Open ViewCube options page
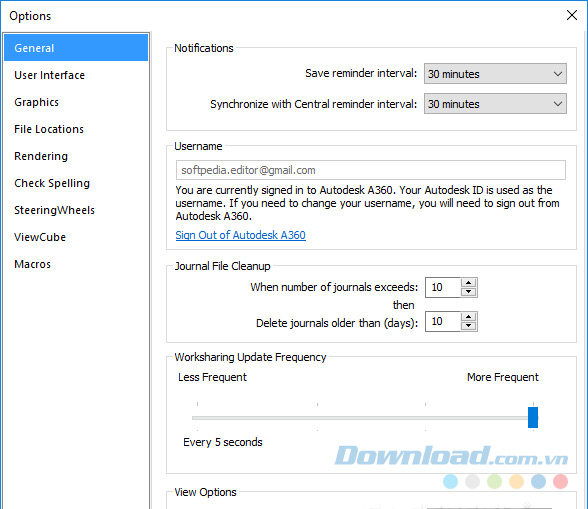 (76, 237)
